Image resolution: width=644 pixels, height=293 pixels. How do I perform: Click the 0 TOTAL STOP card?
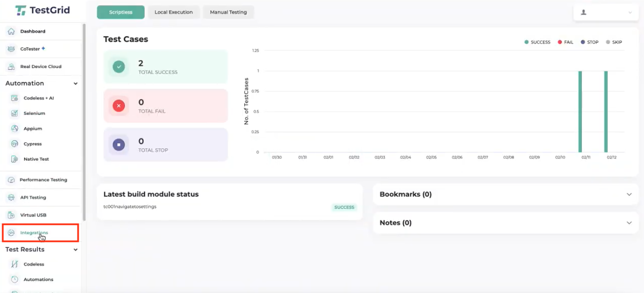(166, 145)
